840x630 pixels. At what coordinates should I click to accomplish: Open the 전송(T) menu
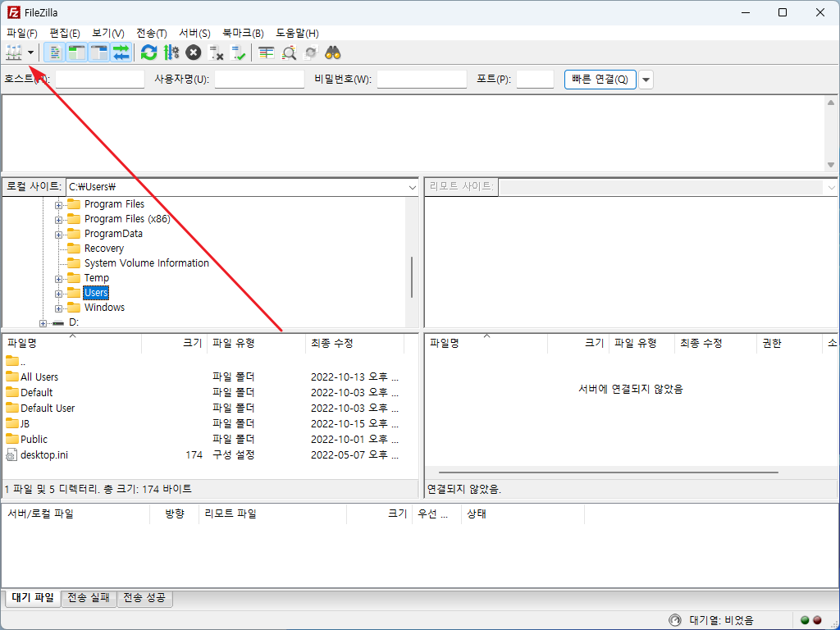(152, 33)
